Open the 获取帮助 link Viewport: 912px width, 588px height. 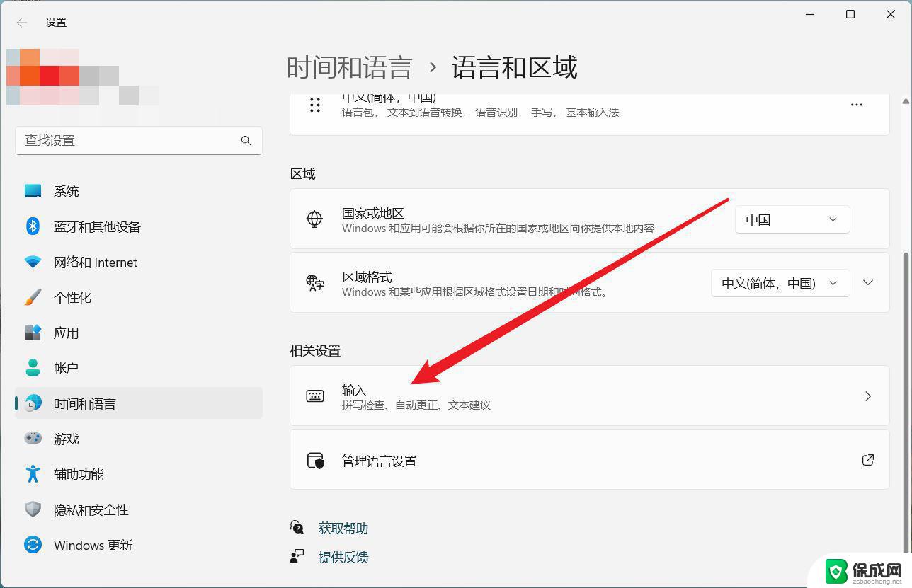pos(343,528)
